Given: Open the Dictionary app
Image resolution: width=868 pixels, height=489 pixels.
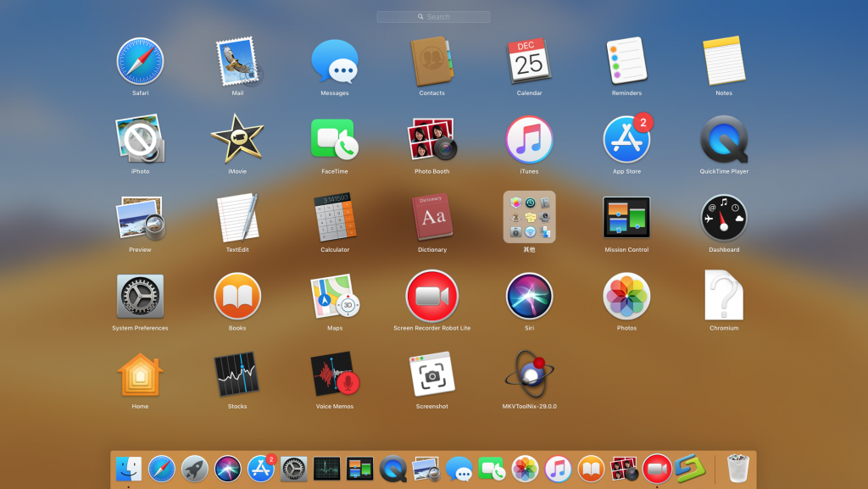Looking at the screenshot, I should pyautogui.click(x=432, y=216).
